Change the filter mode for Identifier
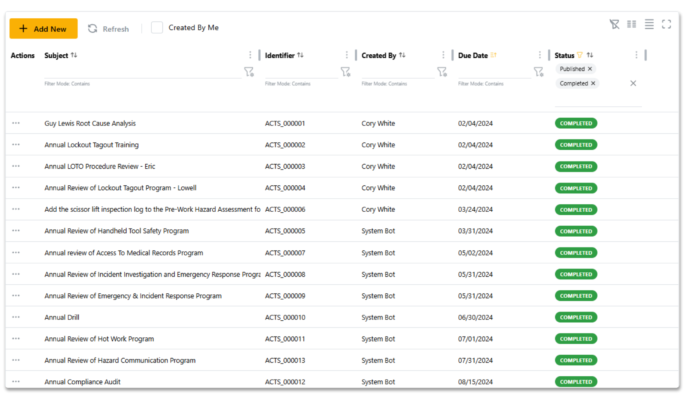This screenshot has width=692, height=396. (x=346, y=72)
